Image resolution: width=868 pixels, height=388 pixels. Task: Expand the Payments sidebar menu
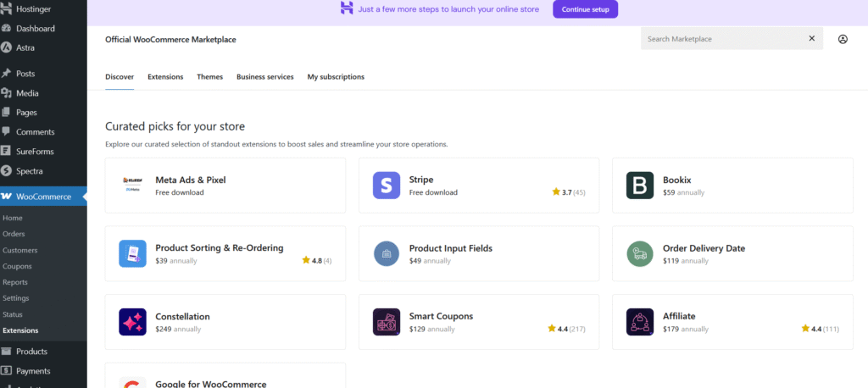33,371
